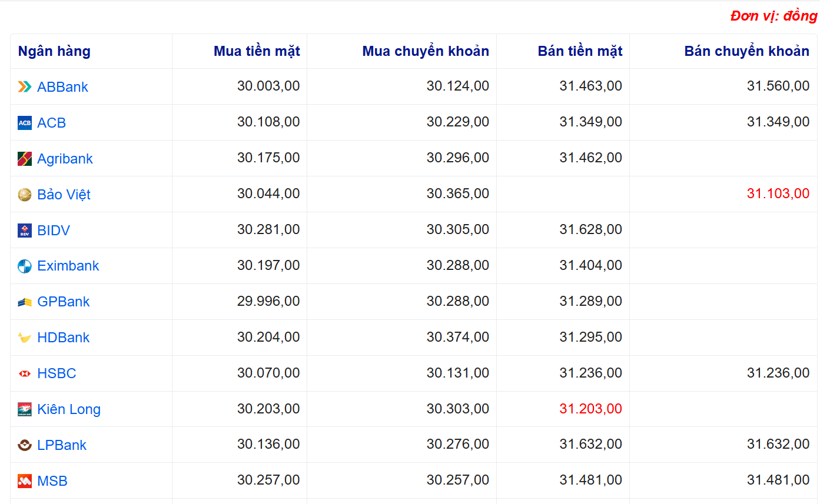Click the LPBank logo icon
The height and width of the screenshot is (504, 820).
(25, 445)
